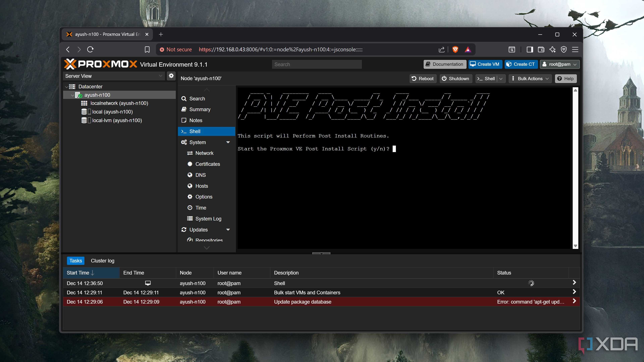Open the Documentation button
Screen dimensions: 644x362
(445, 64)
